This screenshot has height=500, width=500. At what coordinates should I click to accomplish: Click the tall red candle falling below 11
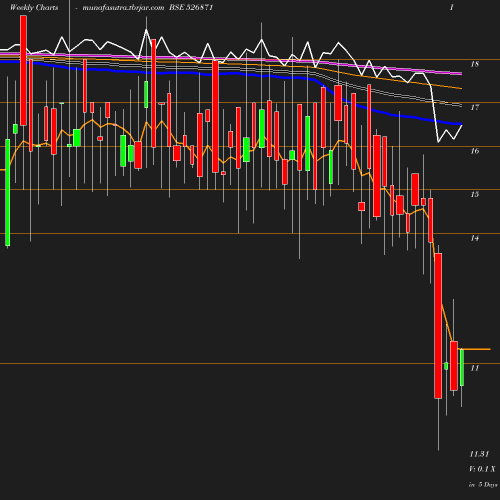pos(438,326)
